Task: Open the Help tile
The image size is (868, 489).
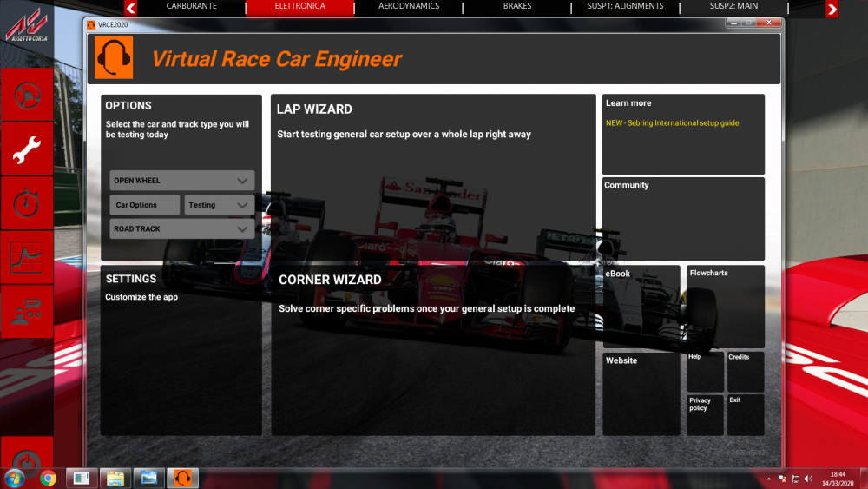Action: [705, 372]
